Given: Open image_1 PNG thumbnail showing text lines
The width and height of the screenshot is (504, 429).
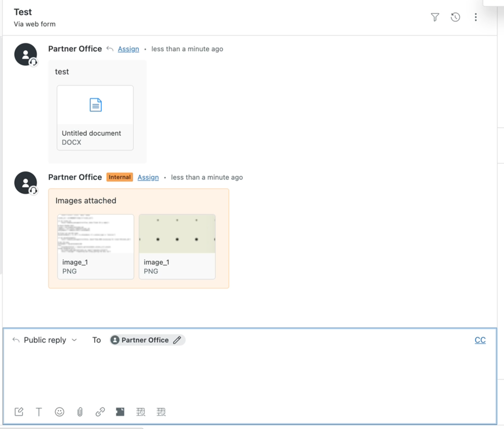Looking at the screenshot, I should [x=96, y=247].
